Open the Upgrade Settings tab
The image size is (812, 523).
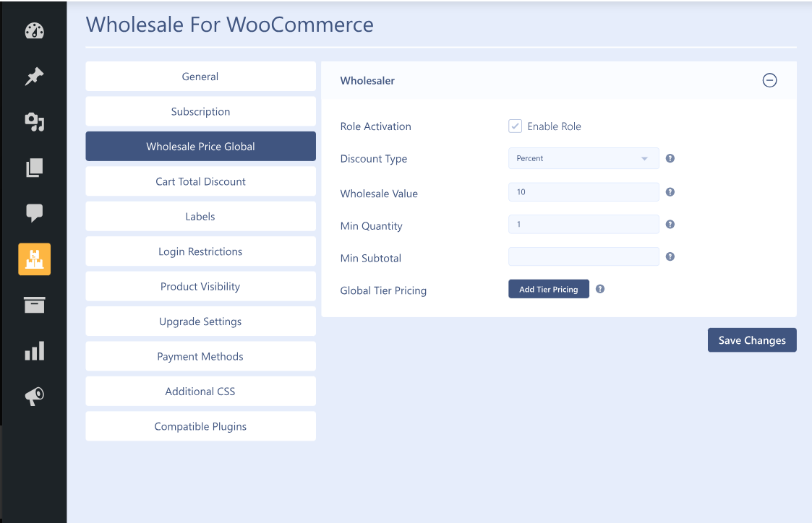tap(200, 321)
